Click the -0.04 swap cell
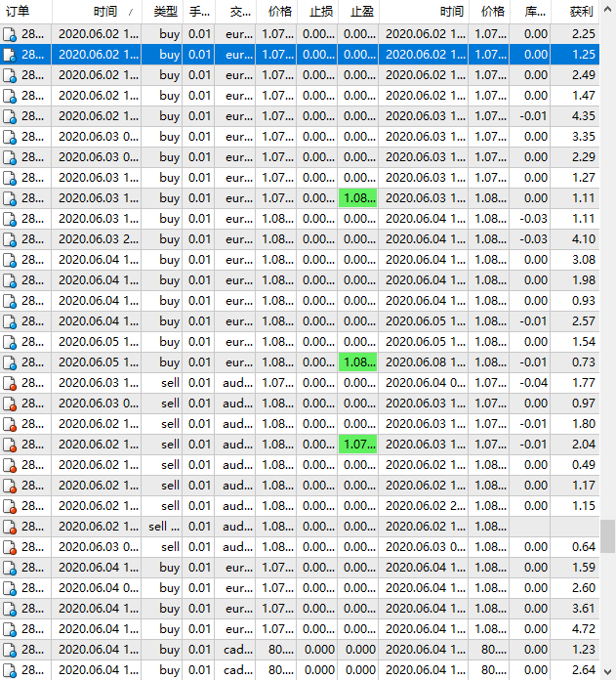616x680 pixels. tap(531, 383)
